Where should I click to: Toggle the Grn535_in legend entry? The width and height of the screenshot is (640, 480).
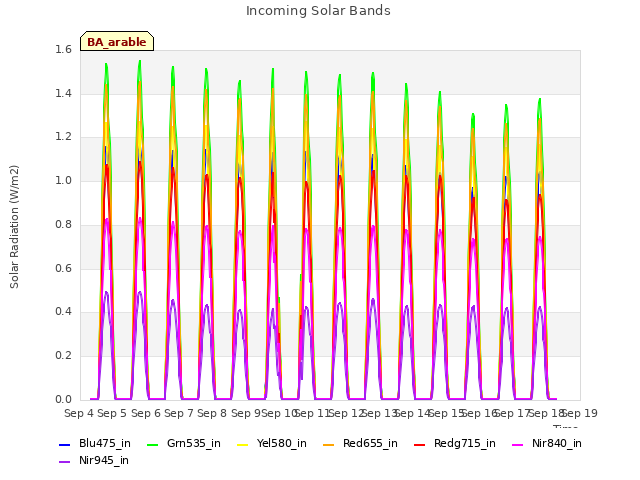tap(184, 444)
